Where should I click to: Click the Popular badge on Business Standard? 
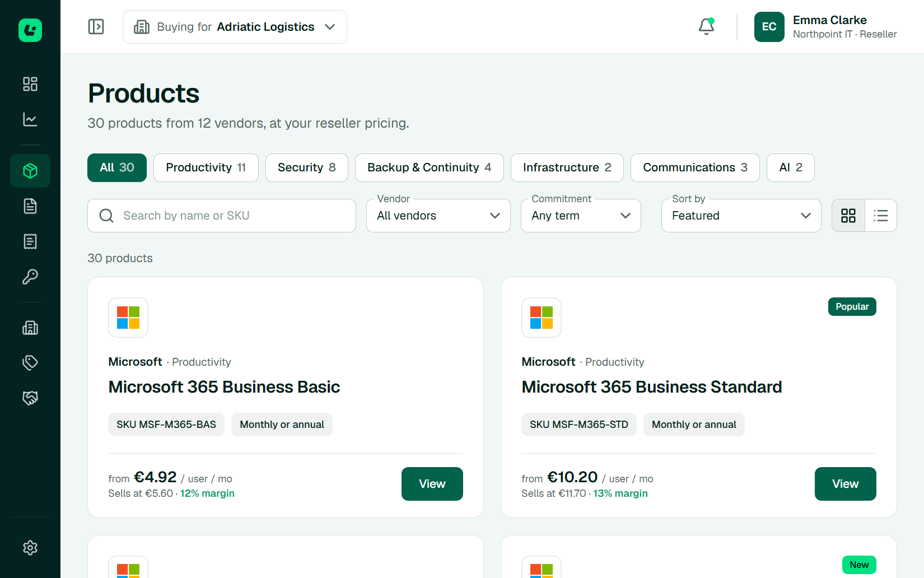point(852,307)
